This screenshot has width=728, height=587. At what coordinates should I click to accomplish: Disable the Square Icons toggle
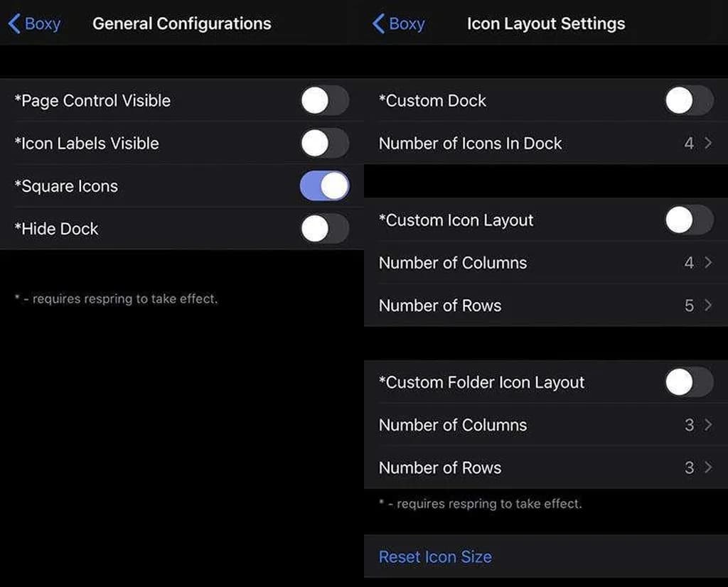coord(324,186)
